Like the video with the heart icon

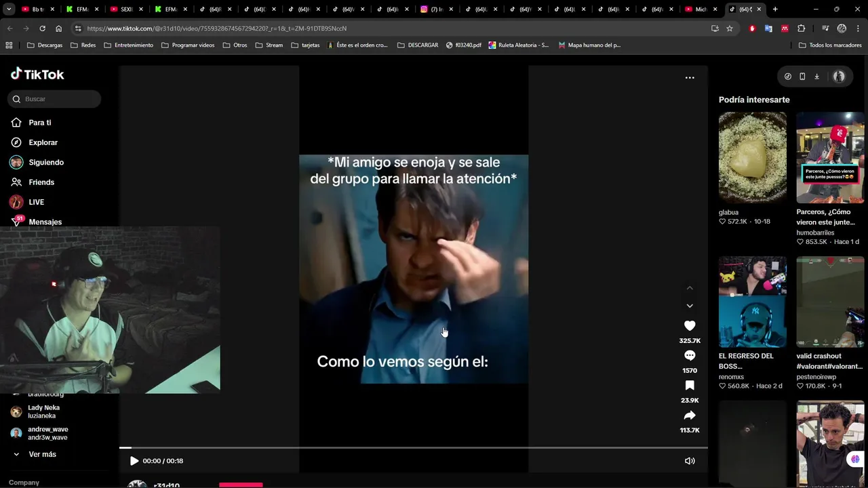pyautogui.click(x=690, y=325)
